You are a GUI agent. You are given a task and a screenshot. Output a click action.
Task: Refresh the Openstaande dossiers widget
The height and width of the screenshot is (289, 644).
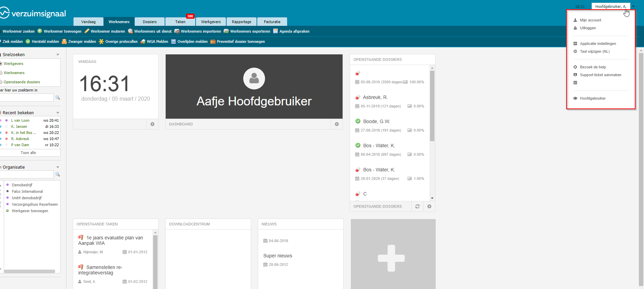tap(417, 206)
